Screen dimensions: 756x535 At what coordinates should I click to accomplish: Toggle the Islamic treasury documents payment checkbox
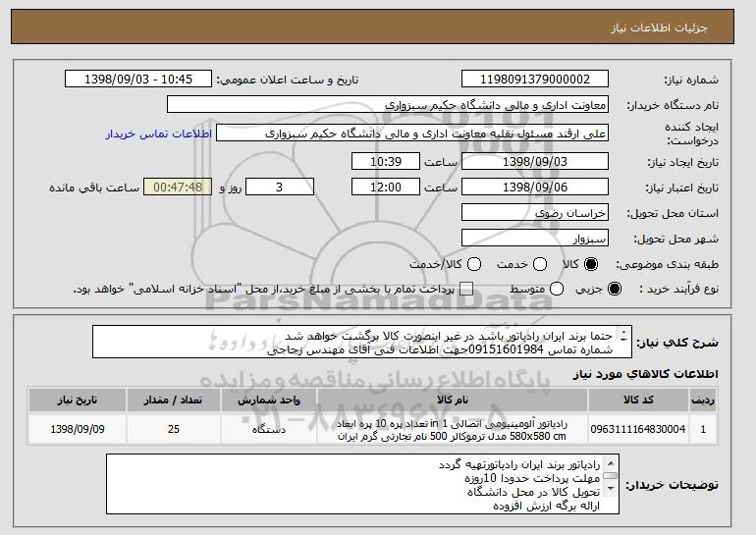point(466,290)
